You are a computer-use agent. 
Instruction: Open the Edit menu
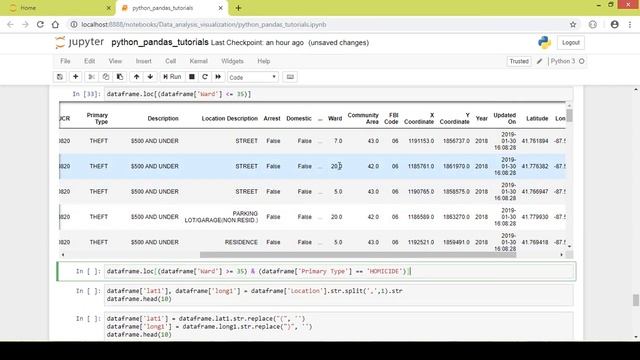click(x=89, y=61)
